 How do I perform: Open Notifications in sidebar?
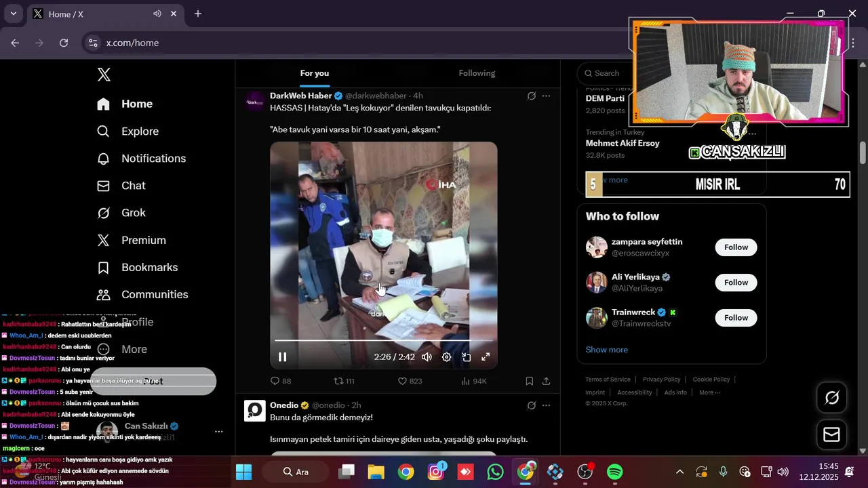tap(141, 159)
